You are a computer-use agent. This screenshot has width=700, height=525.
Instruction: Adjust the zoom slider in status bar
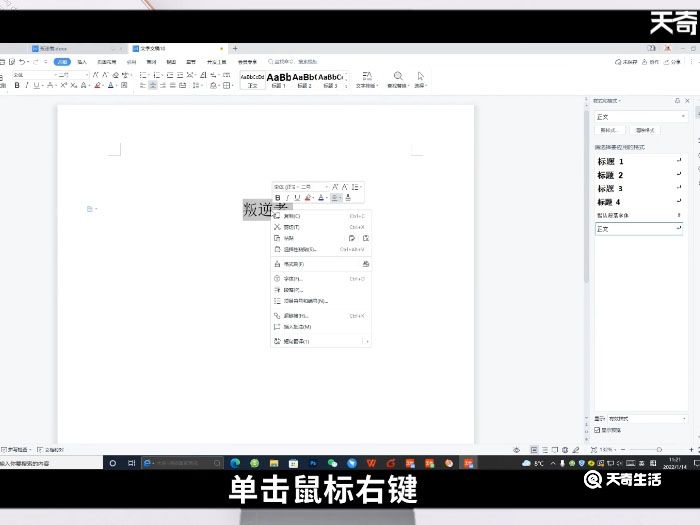pos(659,450)
